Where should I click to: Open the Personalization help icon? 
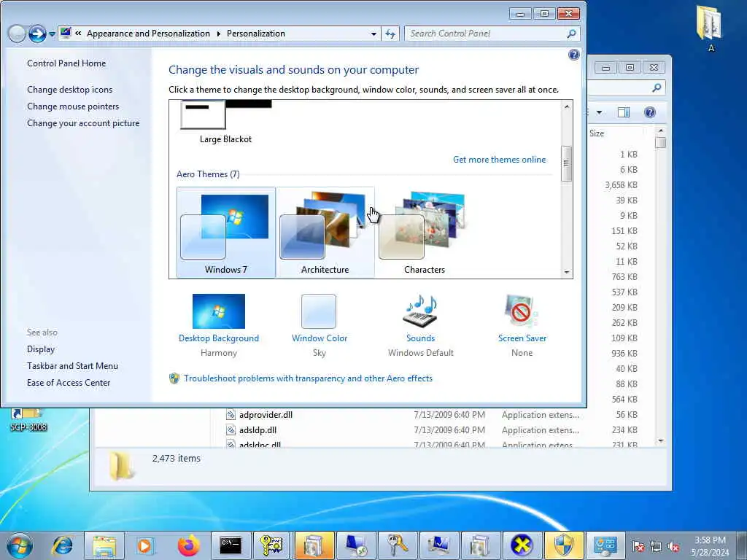click(573, 55)
